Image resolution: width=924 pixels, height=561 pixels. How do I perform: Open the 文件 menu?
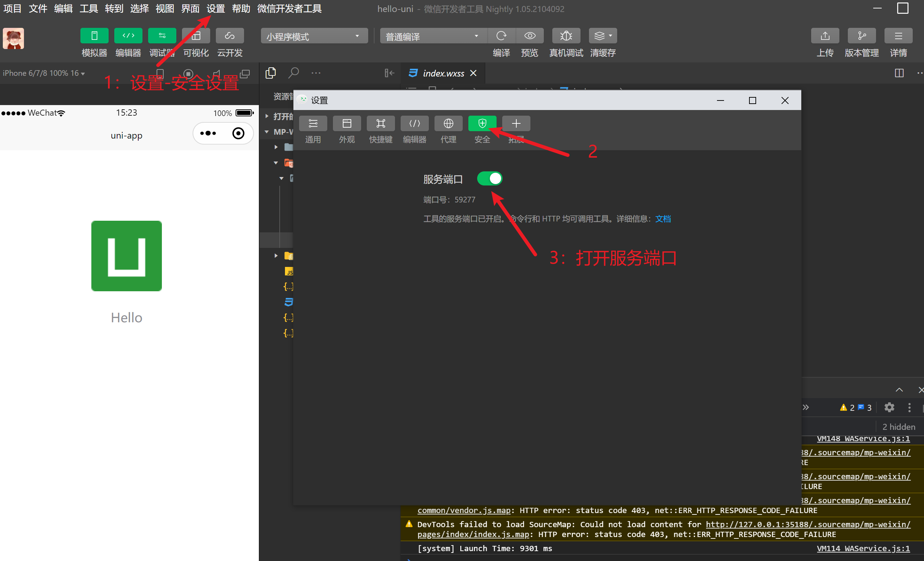click(38, 8)
